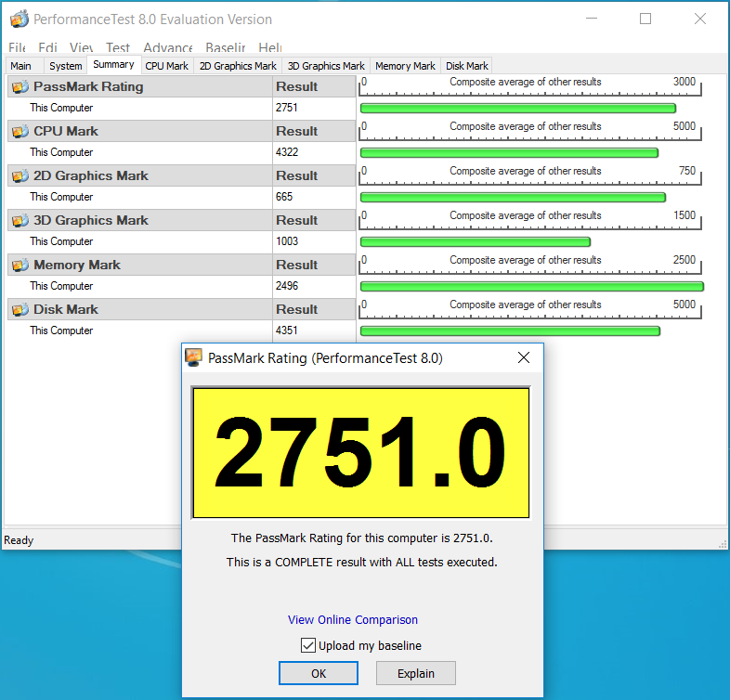Click the Memory Mark row icon
This screenshot has width=730, height=700.
pyautogui.click(x=20, y=266)
